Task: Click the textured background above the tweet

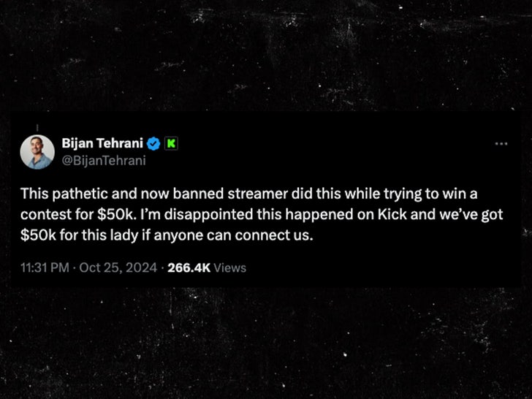Action: point(266,58)
